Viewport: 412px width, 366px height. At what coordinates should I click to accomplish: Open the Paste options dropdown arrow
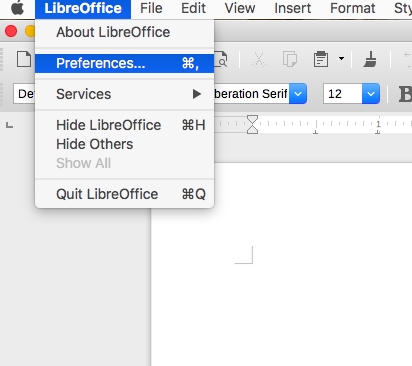click(341, 59)
